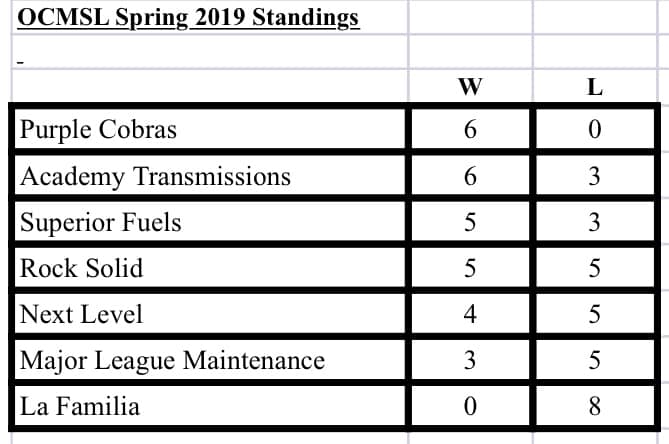Click Major League Maintenance wins value 3
Viewport: 669px width, 444px height.
pos(470,360)
